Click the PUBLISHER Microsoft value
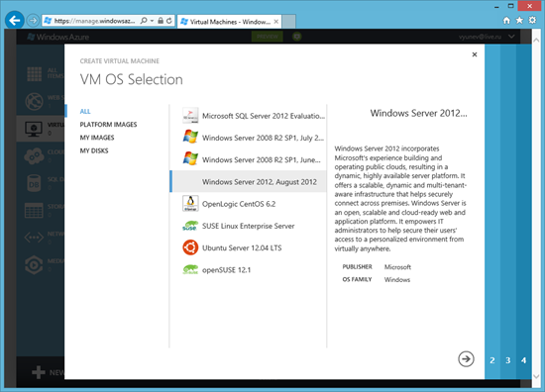545x392 pixels. 397,267
